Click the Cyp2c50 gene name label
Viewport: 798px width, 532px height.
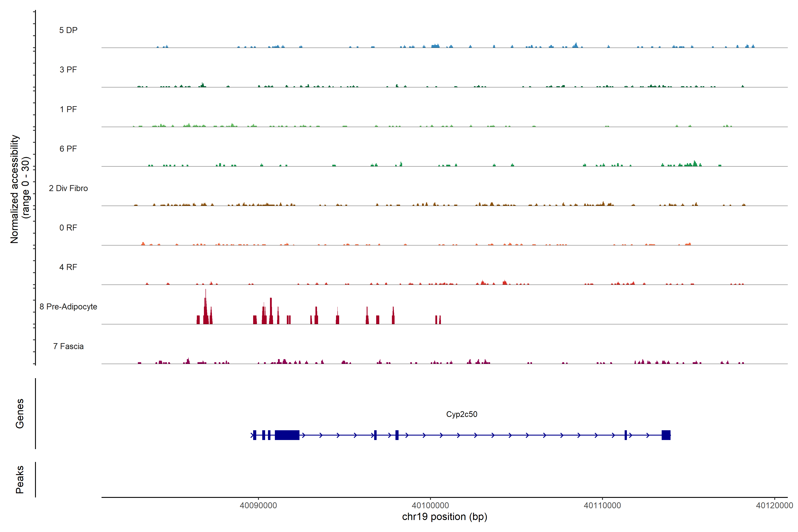462,414
